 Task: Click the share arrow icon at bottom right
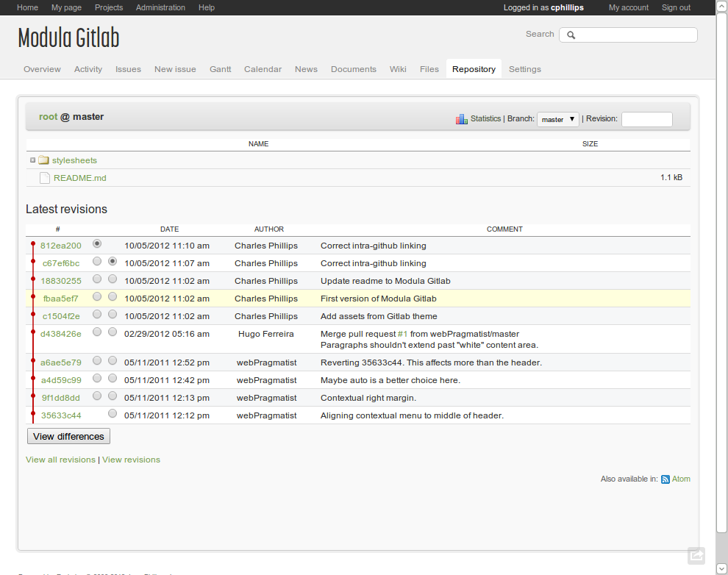[696, 555]
